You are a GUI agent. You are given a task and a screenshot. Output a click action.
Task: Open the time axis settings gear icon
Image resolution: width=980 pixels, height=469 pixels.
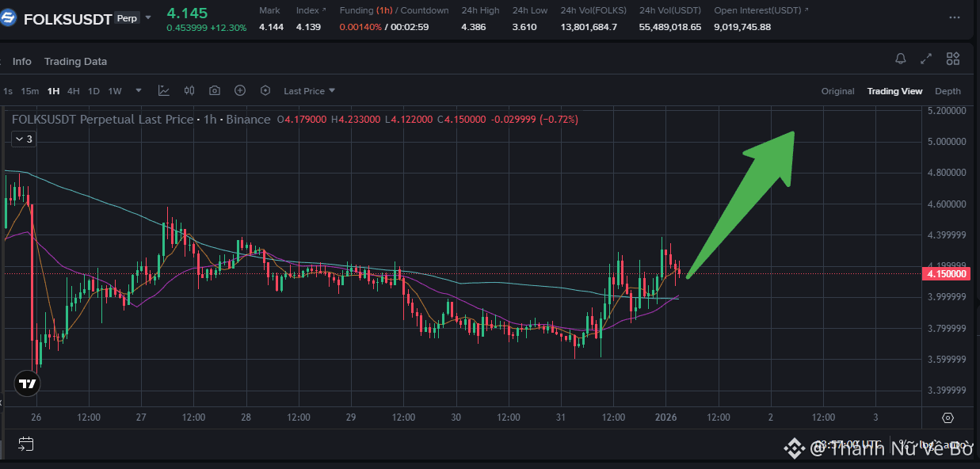pos(948,418)
